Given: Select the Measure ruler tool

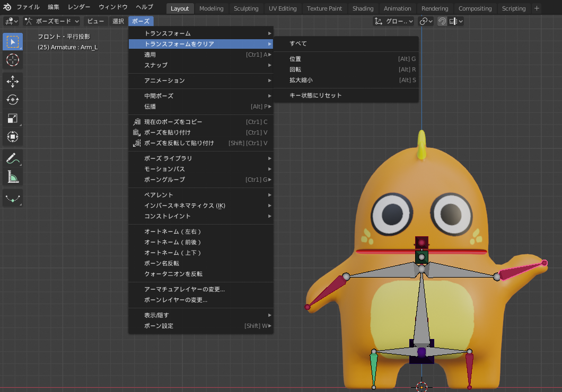Looking at the screenshot, I should tap(13, 176).
